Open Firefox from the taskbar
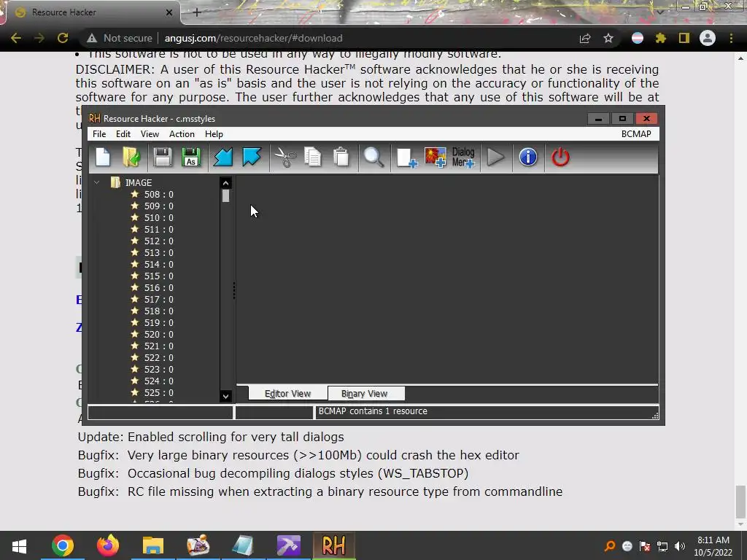Screen dimensions: 747x560 point(108,545)
